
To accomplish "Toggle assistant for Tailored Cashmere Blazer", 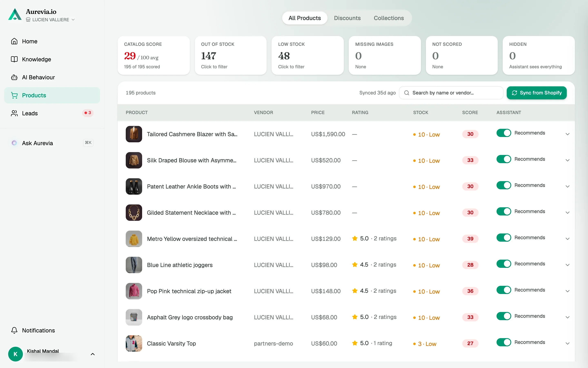I will (504, 133).
